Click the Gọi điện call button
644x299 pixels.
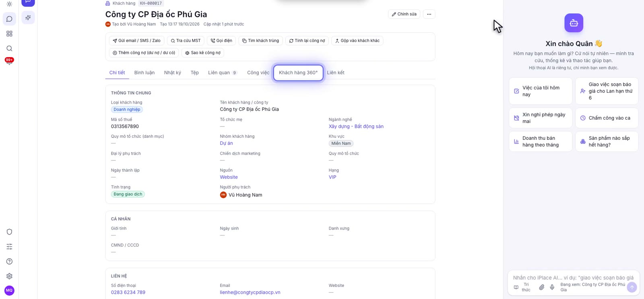tap(221, 41)
